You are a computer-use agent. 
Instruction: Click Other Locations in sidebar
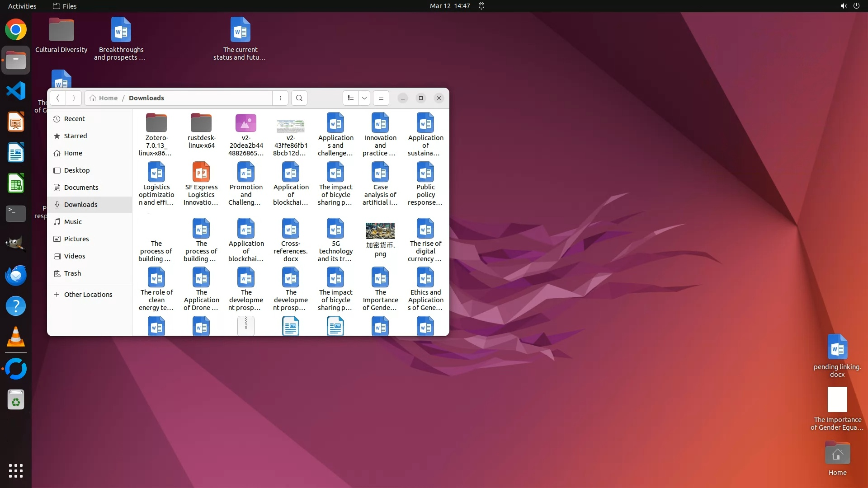[88, 295]
